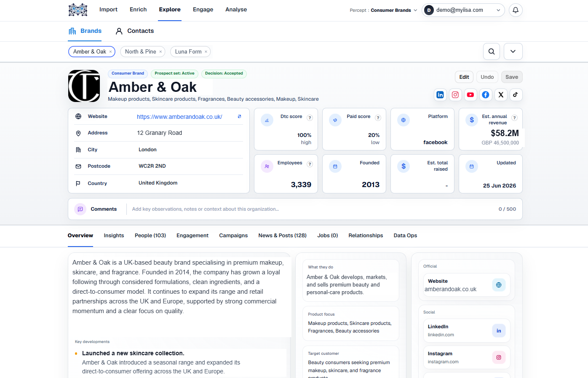This screenshot has height=378, width=588.
Task: Open the Facebook social profile icon
Action: tap(486, 95)
